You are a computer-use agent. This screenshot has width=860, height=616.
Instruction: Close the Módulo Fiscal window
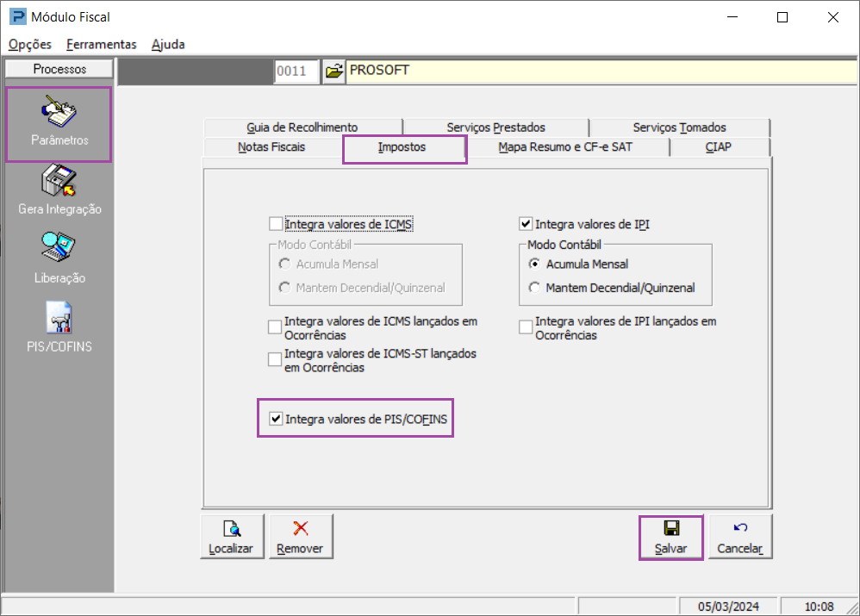(833, 17)
